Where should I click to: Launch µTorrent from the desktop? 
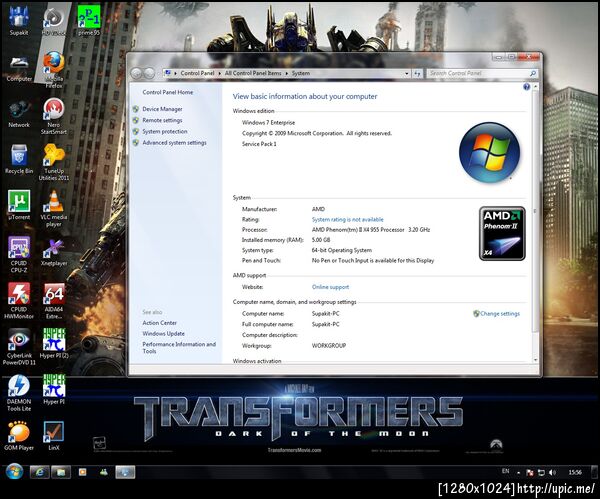pos(19,205)
